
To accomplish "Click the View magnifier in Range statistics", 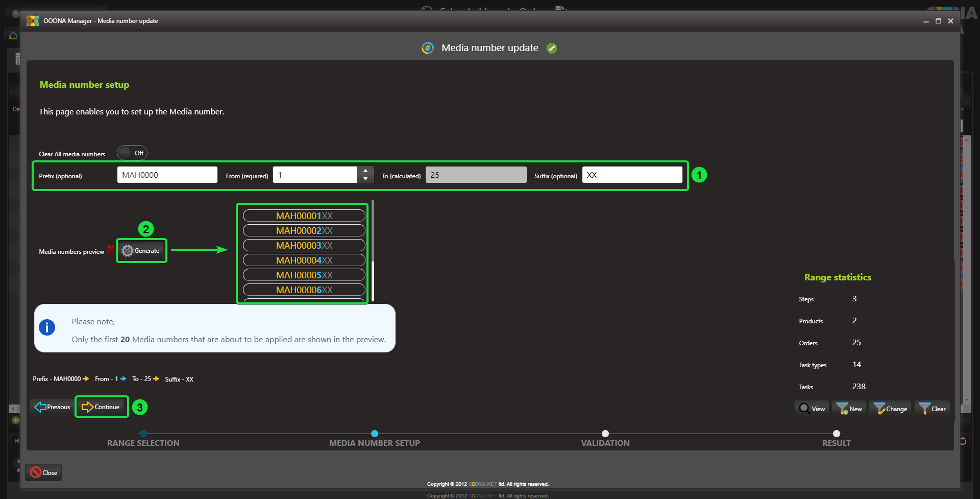I will coord(812,409).
